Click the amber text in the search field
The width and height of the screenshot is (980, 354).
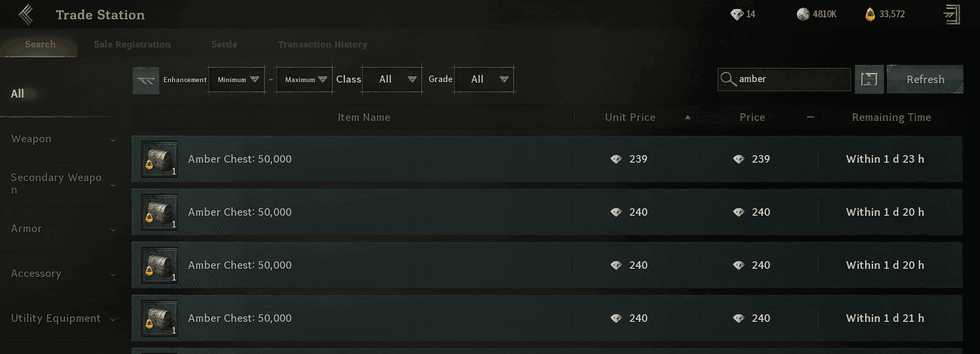click(752, 79)
